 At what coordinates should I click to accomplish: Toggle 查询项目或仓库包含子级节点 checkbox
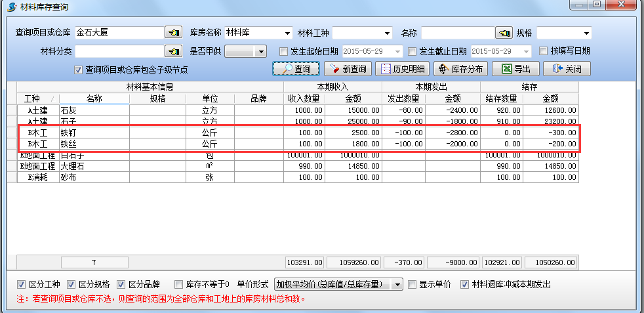pos(78,70)
